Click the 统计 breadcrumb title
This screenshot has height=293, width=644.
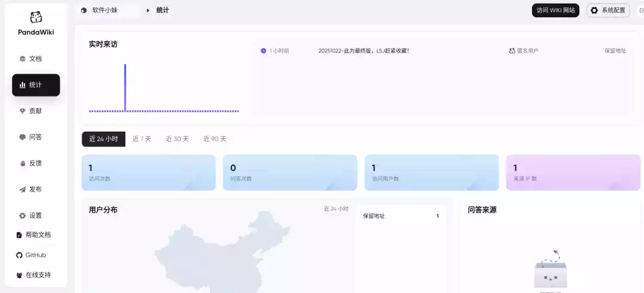pos(163,10)
